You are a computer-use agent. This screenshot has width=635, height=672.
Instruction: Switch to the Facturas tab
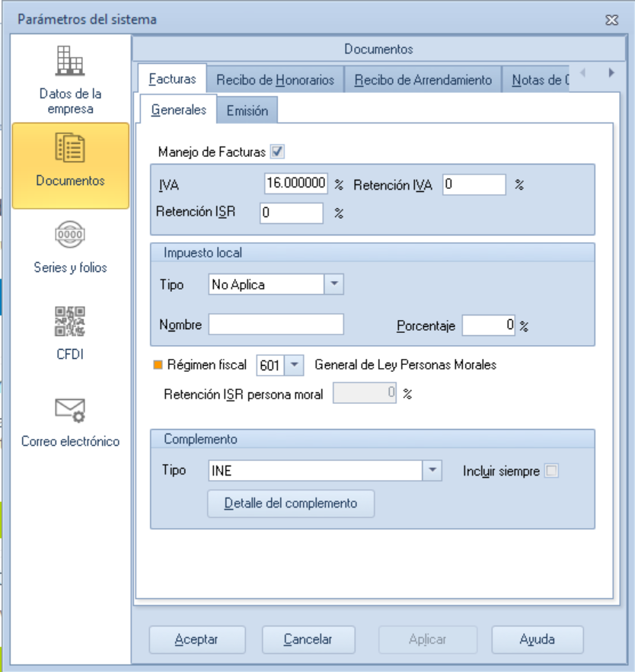[x=172, y=79]
